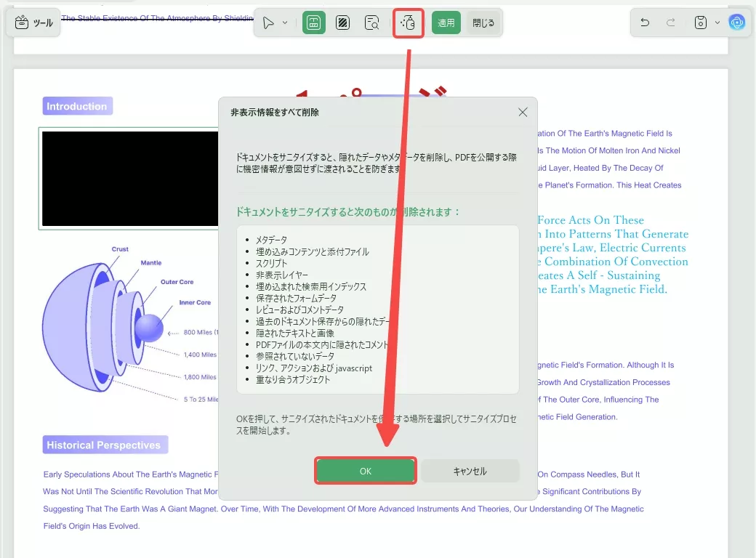Image resolution: width=756 pixels, height=558 pixels.
Task: Close the sanitize dialog with the X
Action: pyautogui.click(x=522, y=112)
